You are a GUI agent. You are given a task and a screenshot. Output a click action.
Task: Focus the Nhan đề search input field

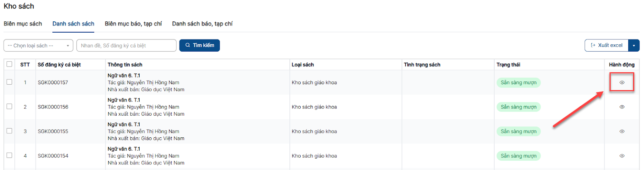pyautogui.click(x=126, y=46)
